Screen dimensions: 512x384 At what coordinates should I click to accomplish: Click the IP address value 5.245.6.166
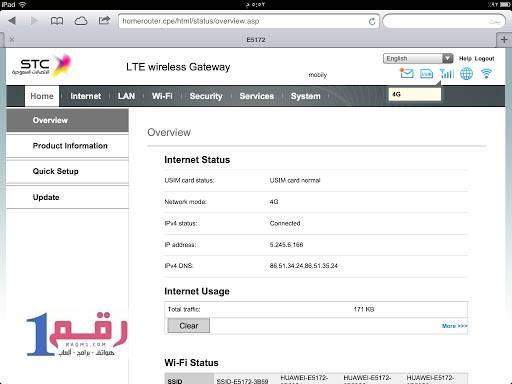(286, 245)
